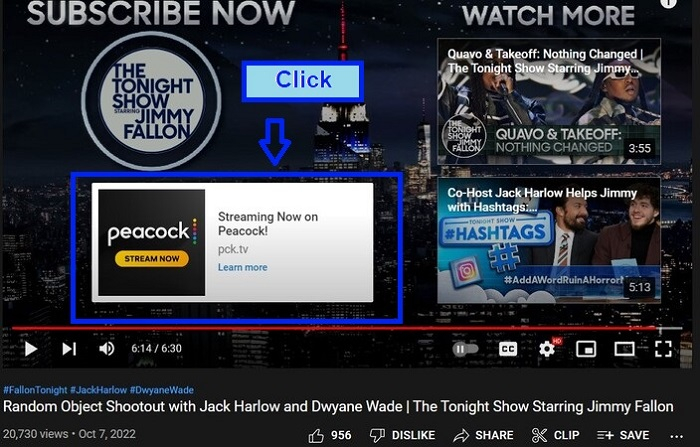This screenshot has height=447, width=700.
Task: Click the 6:14 / 6:30 time display
Action: 156,348
